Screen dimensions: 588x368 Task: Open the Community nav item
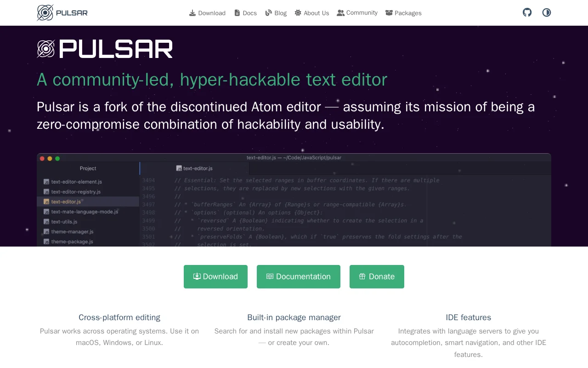pos(357,13)
